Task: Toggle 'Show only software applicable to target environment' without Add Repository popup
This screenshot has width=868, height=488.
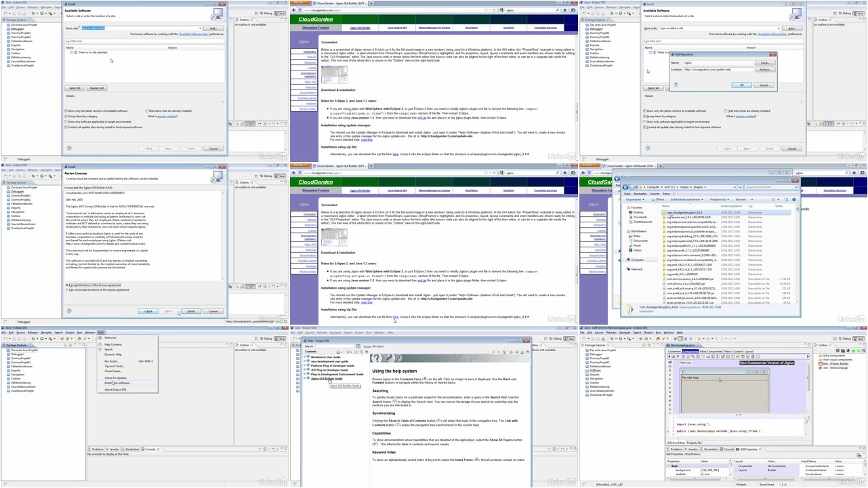Action: 66,122
